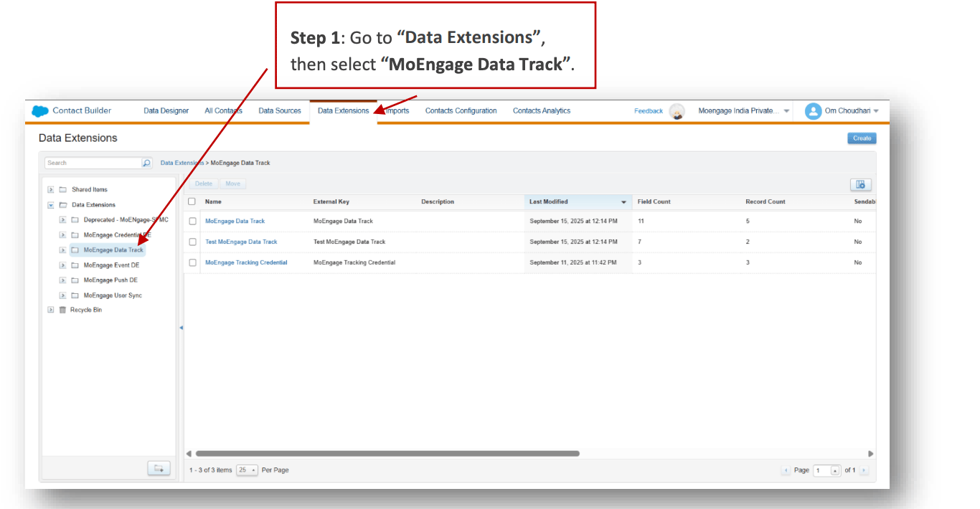Screen dimensions: 980x509
Task: Click the new folder icon button
Action: coord(159,468)
